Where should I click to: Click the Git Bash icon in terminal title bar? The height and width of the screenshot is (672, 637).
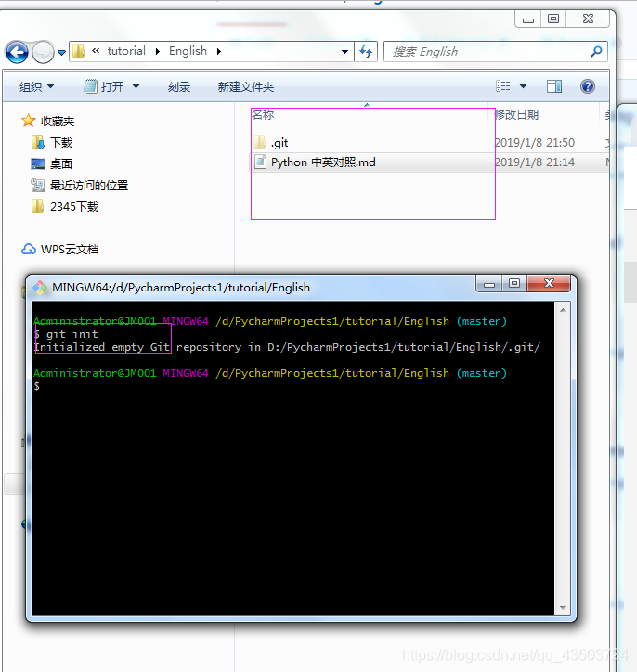point(40,288)
